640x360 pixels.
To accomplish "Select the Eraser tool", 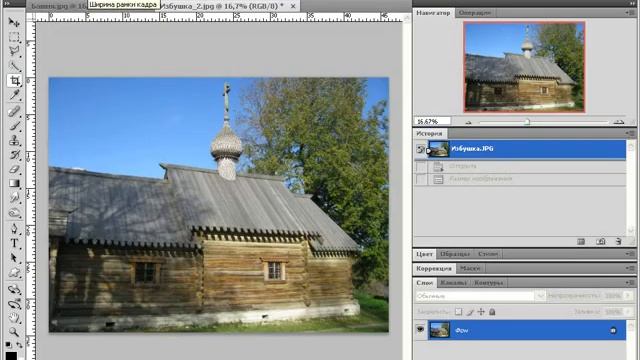I will tap(14, 169).
